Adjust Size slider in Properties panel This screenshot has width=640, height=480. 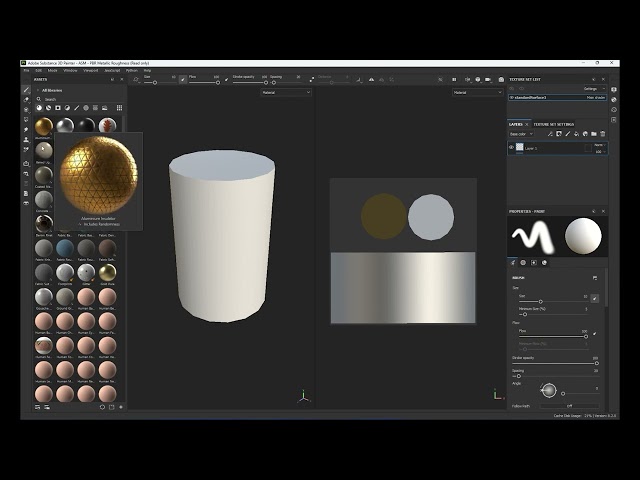click(x=553, y=302)
